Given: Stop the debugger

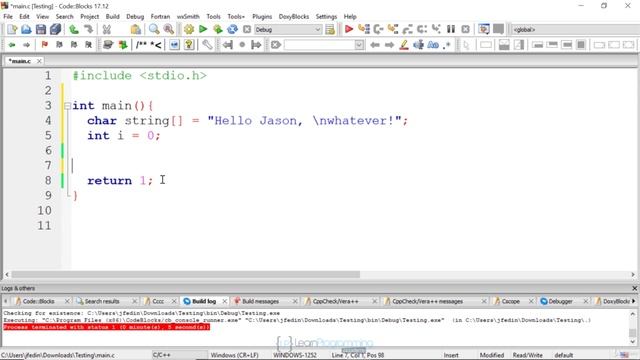Looking at the screenshot, I should coord(465,29).
